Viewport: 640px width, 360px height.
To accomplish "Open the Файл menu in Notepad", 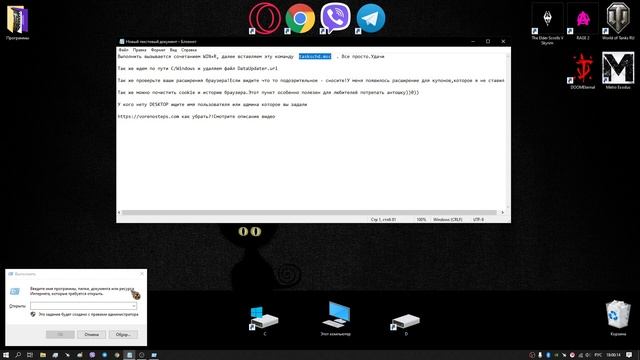I will (x=123, y=50).
